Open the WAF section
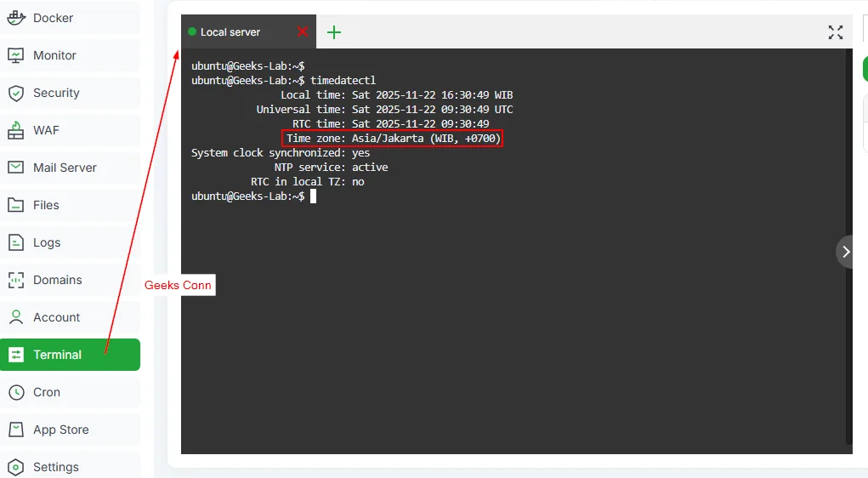 [70, 130]
